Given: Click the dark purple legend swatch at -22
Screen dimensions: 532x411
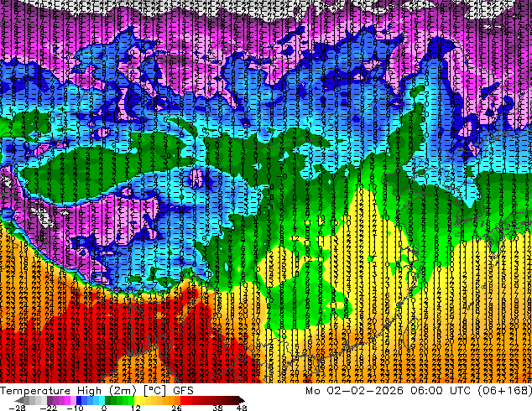Looking at the screenshot, I should 50,400.
